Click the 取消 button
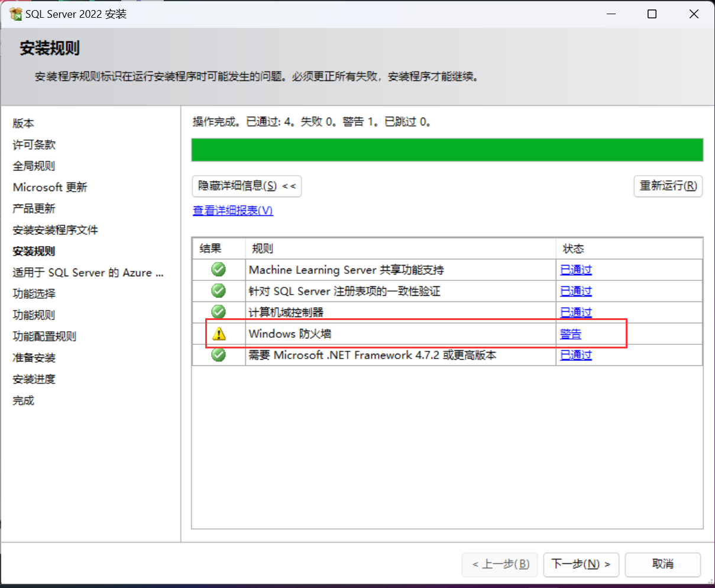The image size is (715, 588). click(663, 564)
